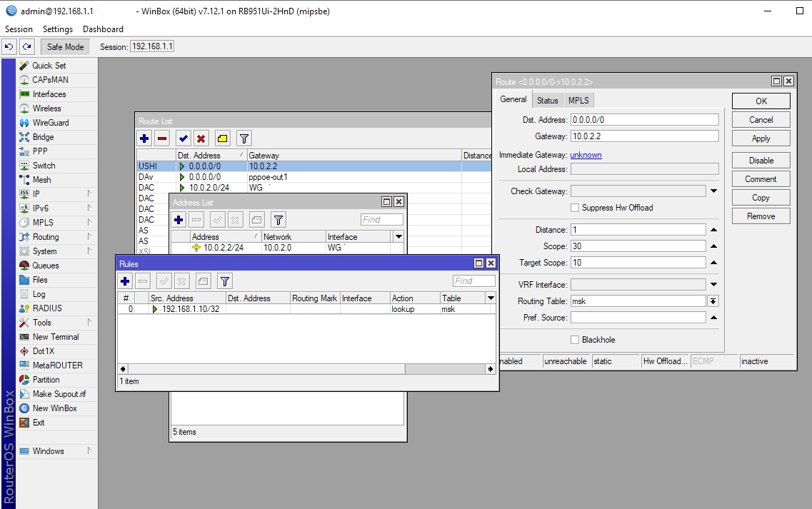Open Routing Table dropdown
Viewport: 812px width, 509px height.
[713, 301]
